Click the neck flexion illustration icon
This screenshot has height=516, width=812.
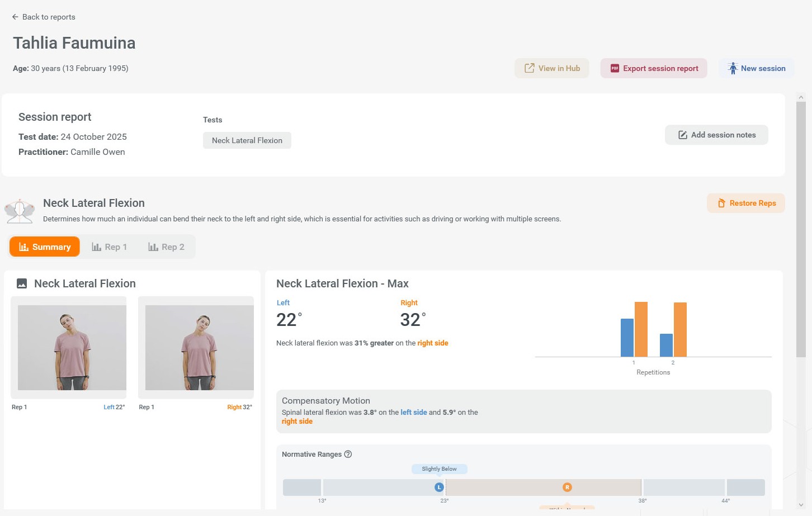pyautogui.click(x=20, y=211)
